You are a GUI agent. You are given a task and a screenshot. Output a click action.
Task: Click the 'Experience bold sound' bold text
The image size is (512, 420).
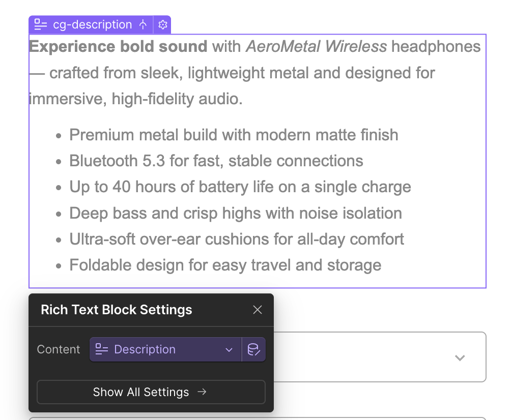(x=118, y=46)
